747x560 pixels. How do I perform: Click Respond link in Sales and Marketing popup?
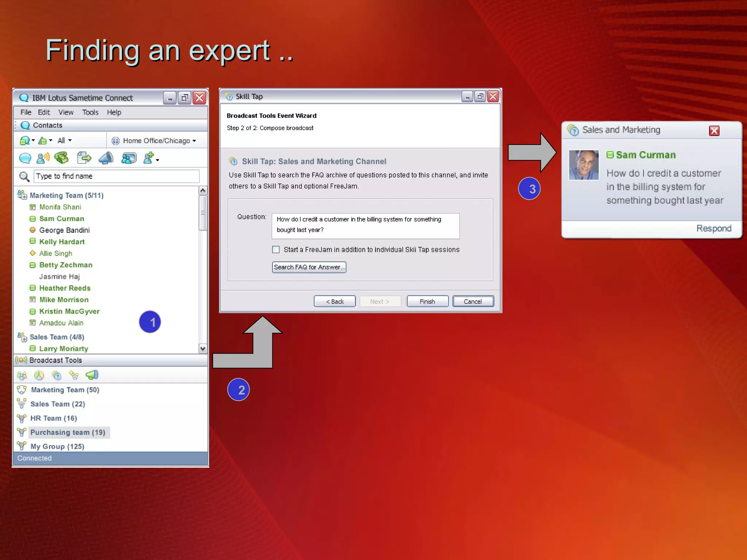pyautogui.click(x=713, y=229)
